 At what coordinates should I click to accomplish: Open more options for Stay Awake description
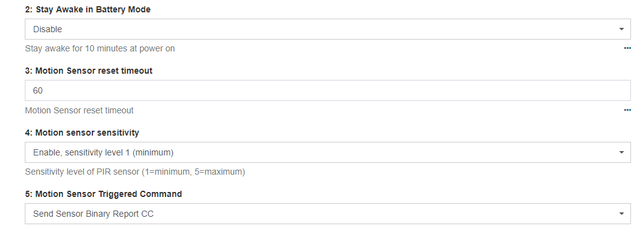pos(627,48)
